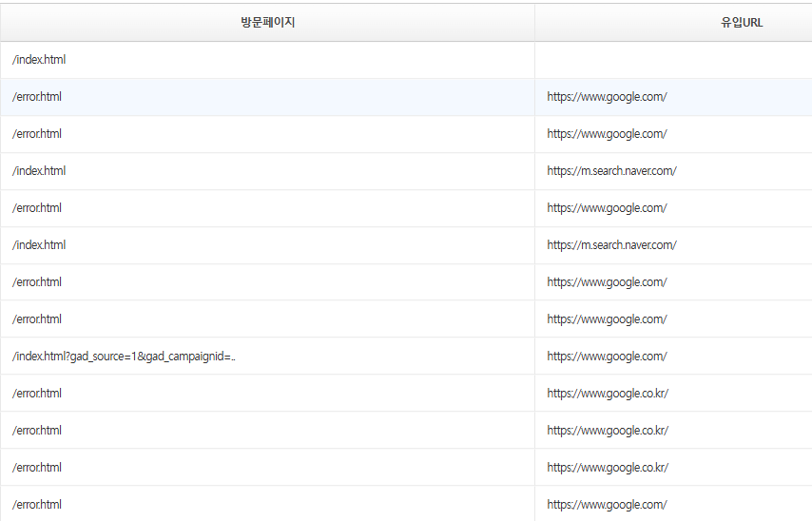Open /error.html in the highlighted row
812x521 pixels.
click(37, 97)
